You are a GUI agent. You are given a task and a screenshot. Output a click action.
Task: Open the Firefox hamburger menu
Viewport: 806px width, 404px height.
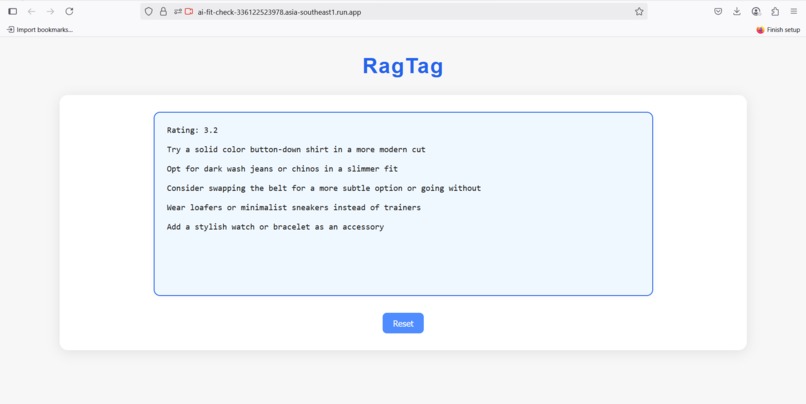tap(794, 11)
